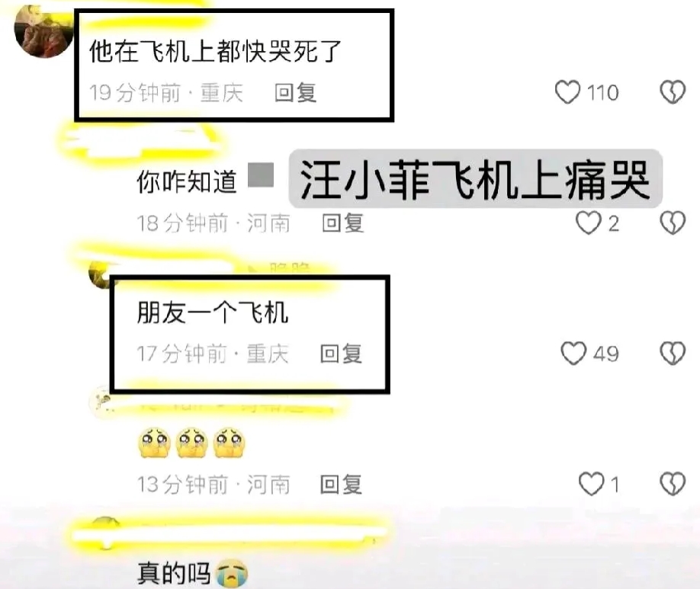
Task: Reply to comment posted 17分钟前 from 重庆
Action: pyautogui.click(x=341, y=354)
